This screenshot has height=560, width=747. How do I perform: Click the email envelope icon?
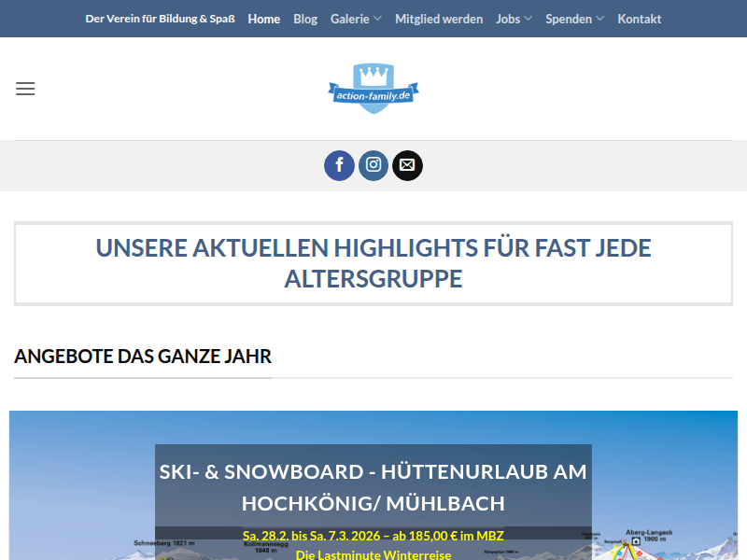pos(407,165)
